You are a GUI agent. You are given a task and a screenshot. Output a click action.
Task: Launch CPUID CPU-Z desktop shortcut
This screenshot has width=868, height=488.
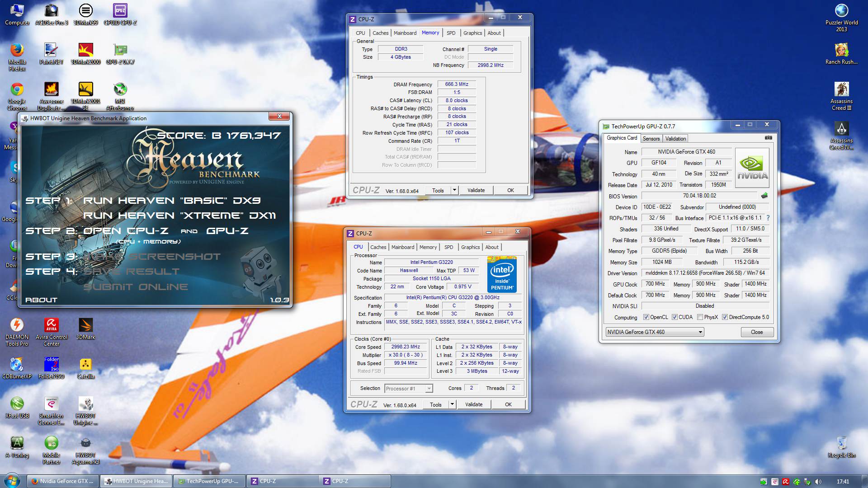120,14
